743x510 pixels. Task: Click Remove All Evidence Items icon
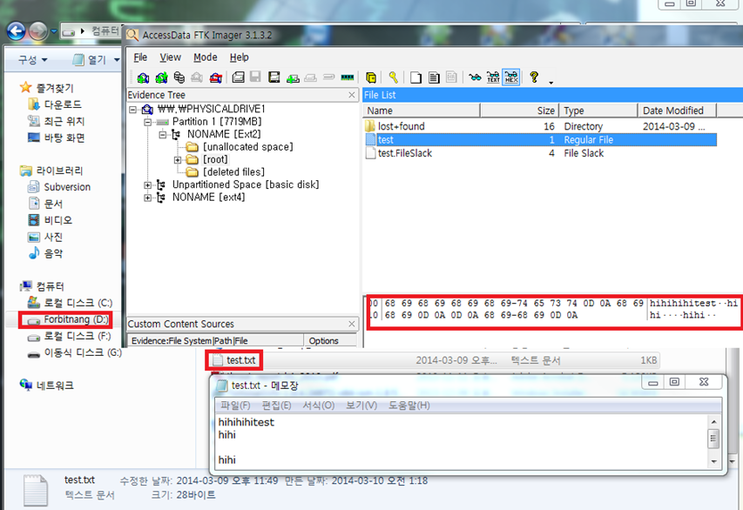(216, 77)
